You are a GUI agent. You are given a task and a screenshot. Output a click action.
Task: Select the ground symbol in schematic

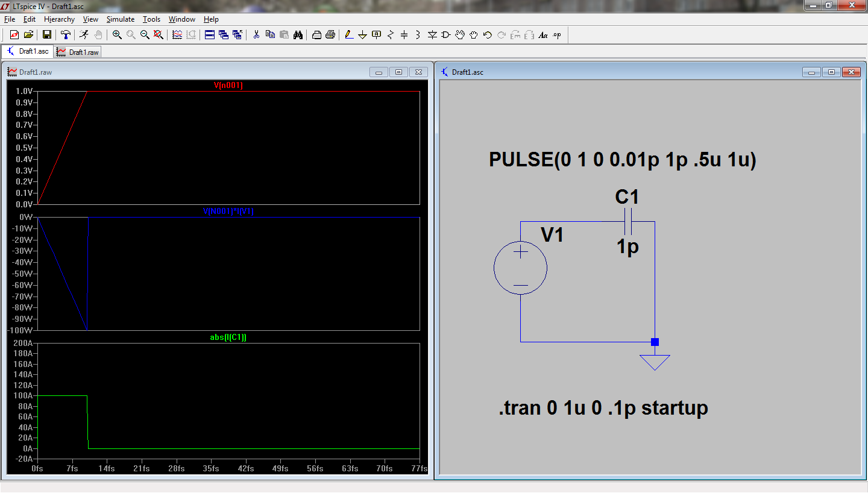[x=655, y=362]
